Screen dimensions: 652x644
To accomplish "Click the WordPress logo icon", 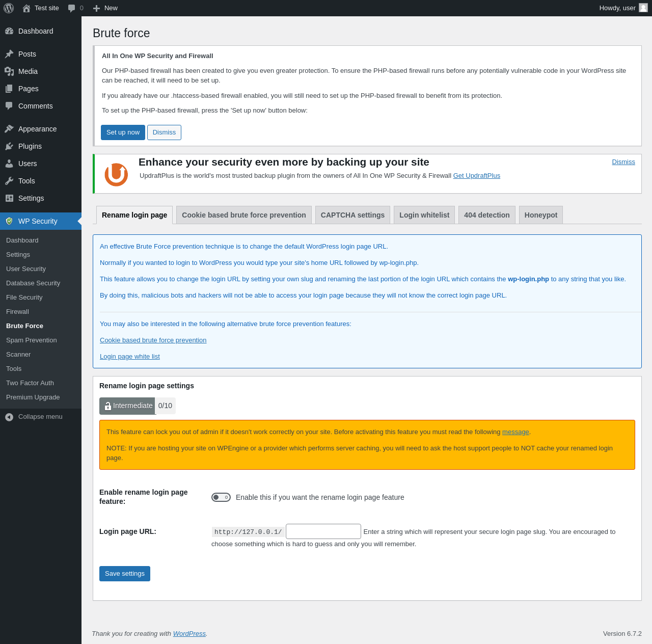I will click(x=9, y=8).
